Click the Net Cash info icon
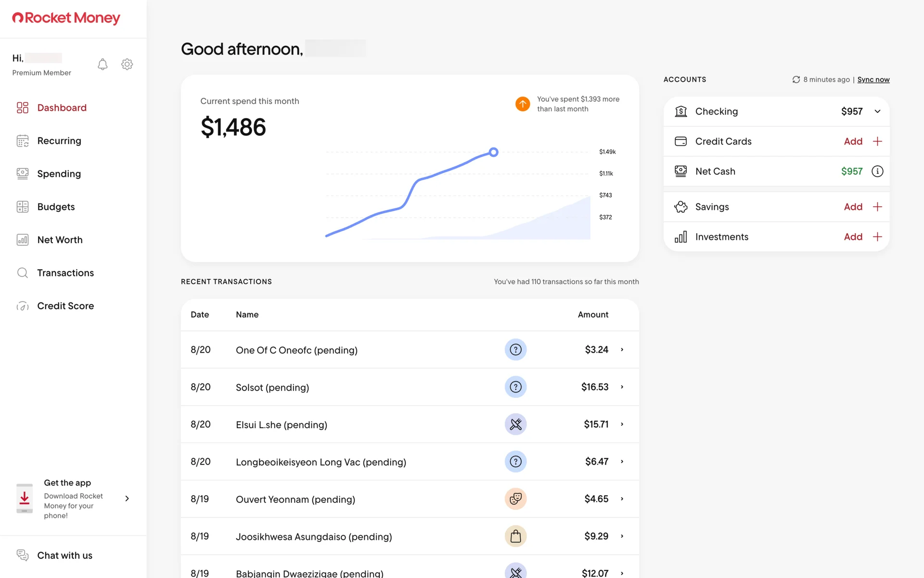This screenshot has width=924, height=578. click(x=877, y=171)
